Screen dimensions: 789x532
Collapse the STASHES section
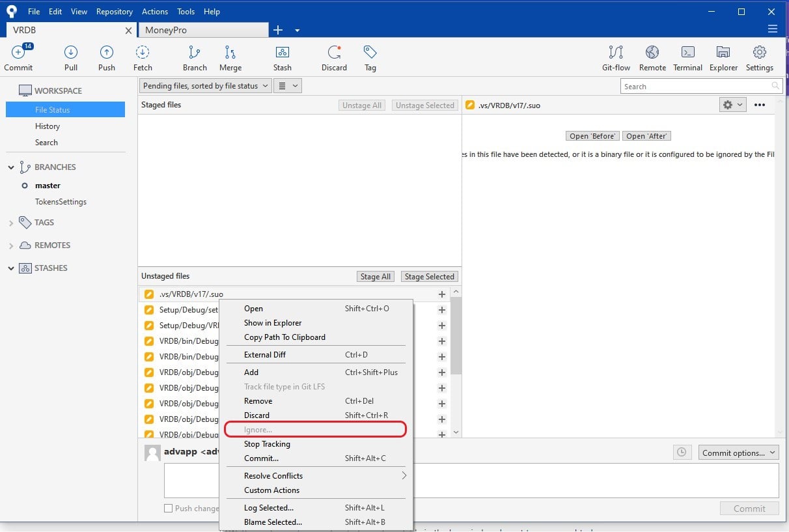pyautogui.click(x=11, y=268)
